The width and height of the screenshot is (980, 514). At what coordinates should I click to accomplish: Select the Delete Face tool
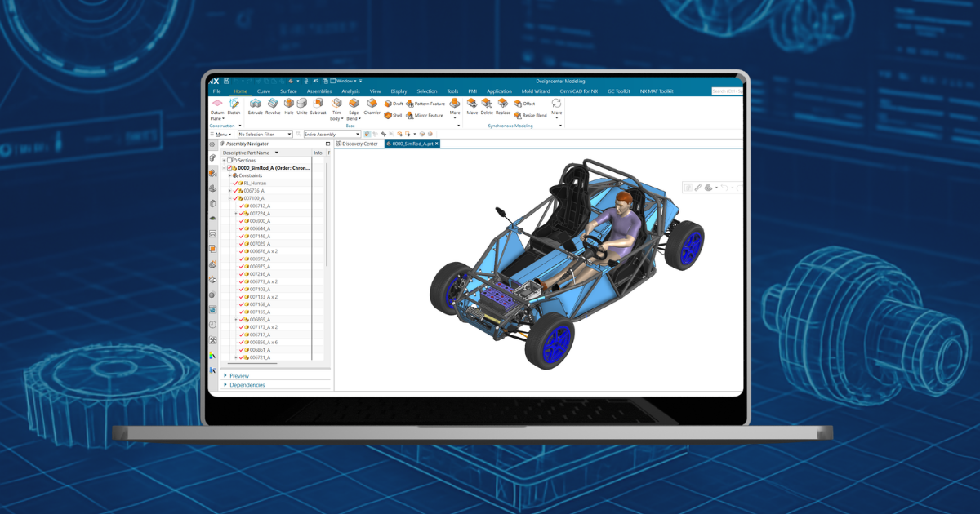pos(487,107)
